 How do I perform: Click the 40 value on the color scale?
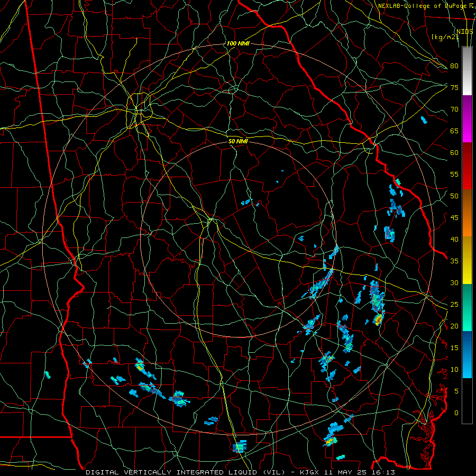click(454, 239)
